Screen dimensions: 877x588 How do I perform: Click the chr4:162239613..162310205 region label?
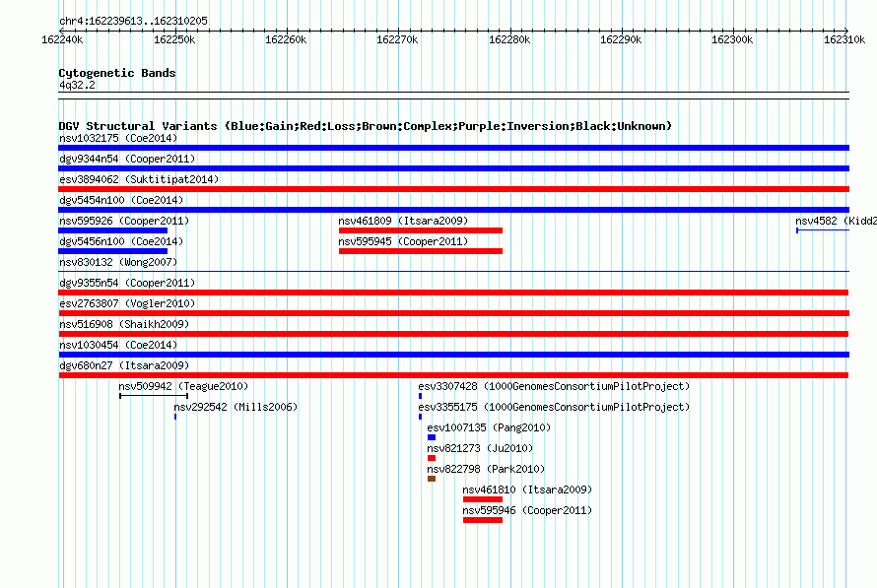click(133, 21)
